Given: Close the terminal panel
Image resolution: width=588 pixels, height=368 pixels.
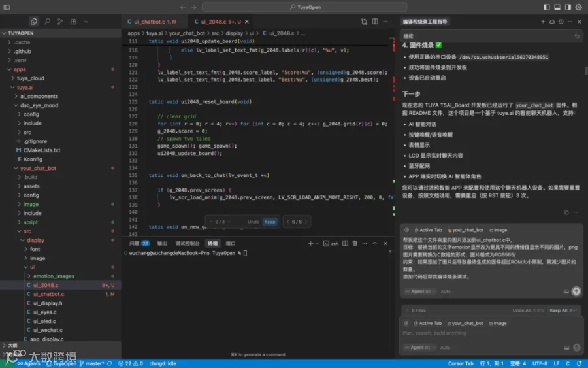Looking at the screenshot, I should tap(385, 243).
